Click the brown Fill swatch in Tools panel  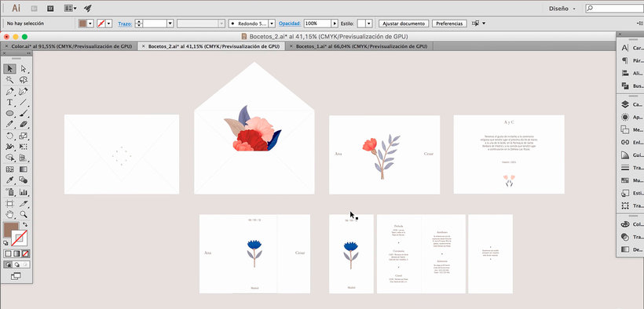point(10,229)
